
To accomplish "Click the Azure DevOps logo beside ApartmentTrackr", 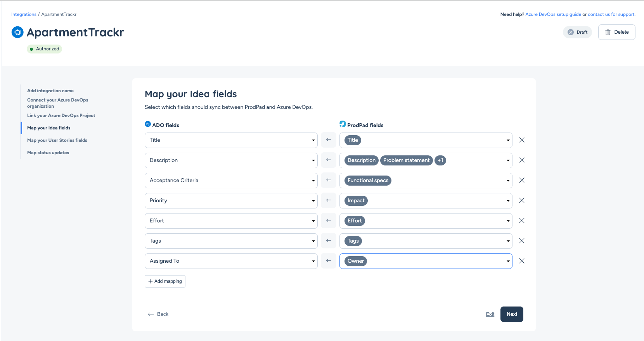I will point(17,32).
